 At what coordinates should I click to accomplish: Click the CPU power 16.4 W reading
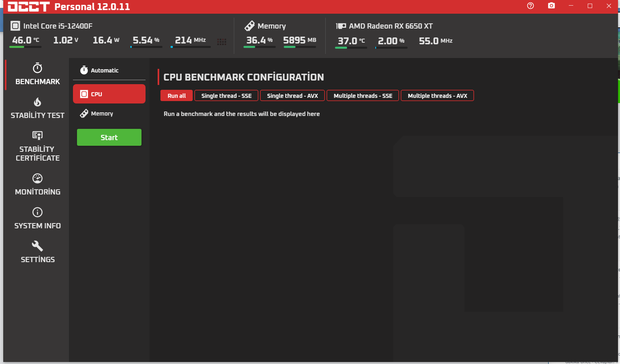(106, 40)
